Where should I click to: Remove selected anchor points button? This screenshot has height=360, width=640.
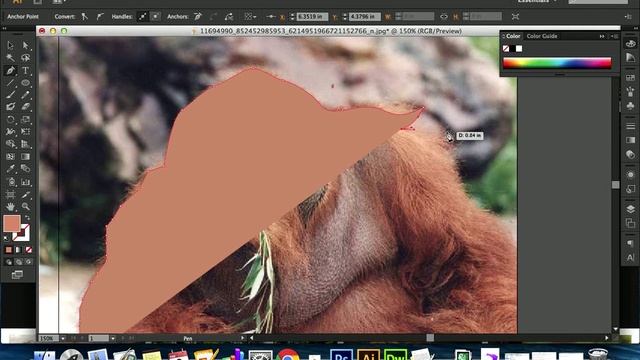click(198, 17)
